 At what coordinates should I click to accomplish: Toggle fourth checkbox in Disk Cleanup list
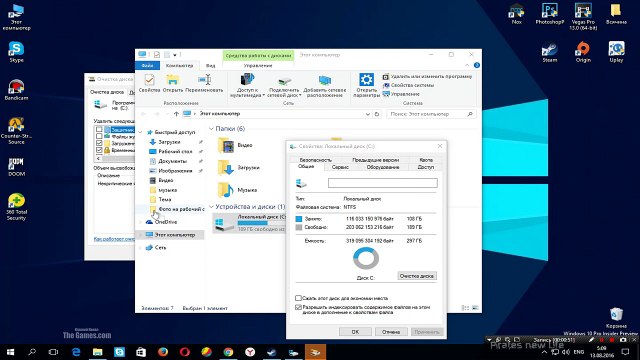[99, 150]
